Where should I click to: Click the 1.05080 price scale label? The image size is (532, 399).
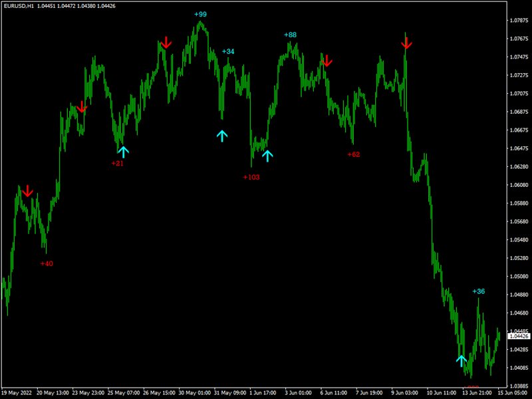(519, 277)
